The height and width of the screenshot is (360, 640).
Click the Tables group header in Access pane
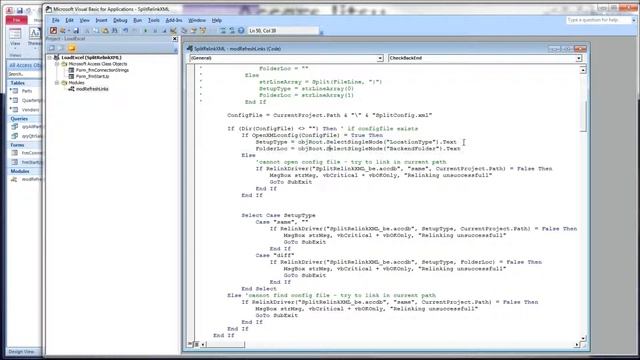(24, 83)
